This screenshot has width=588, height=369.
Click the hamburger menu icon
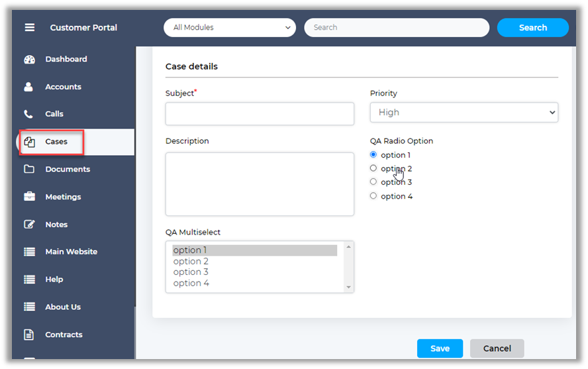(29, 27)
